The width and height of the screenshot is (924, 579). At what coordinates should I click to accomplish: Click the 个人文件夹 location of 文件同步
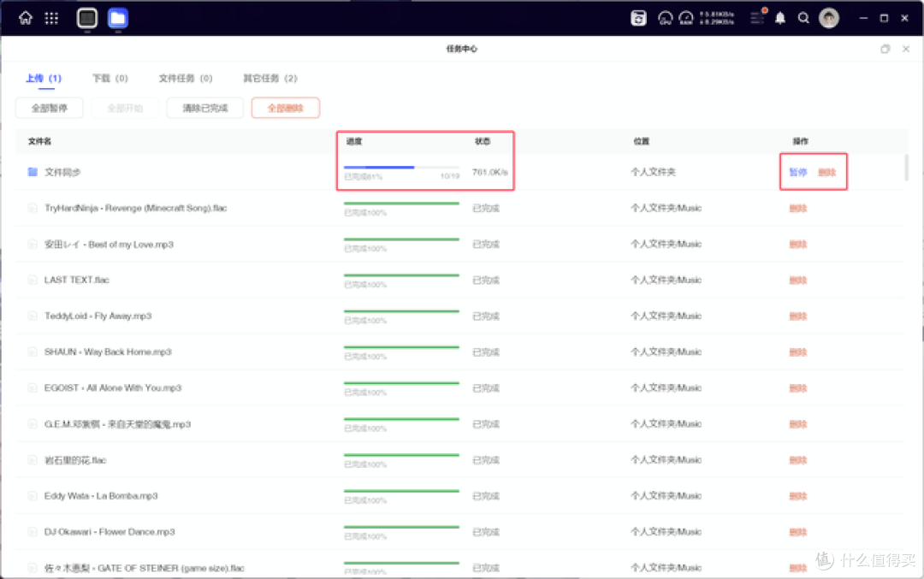pos(653,172)
